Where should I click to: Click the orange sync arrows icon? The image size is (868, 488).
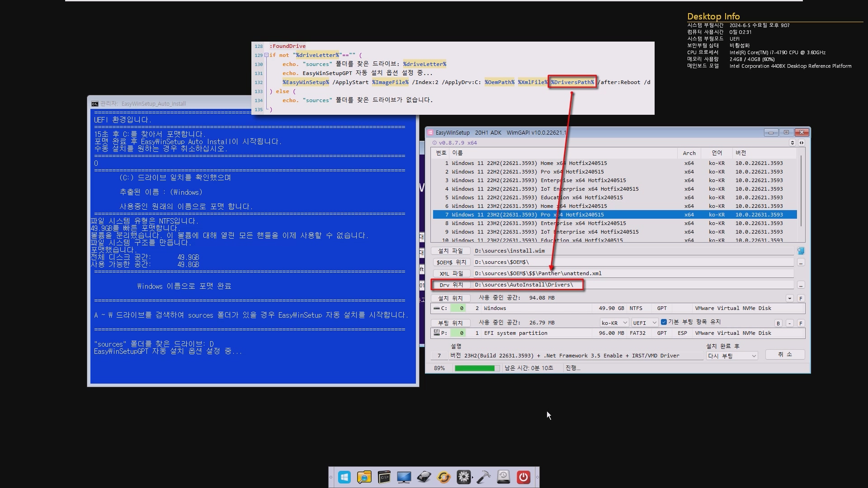pyautogui.click(x=444, y=477)
